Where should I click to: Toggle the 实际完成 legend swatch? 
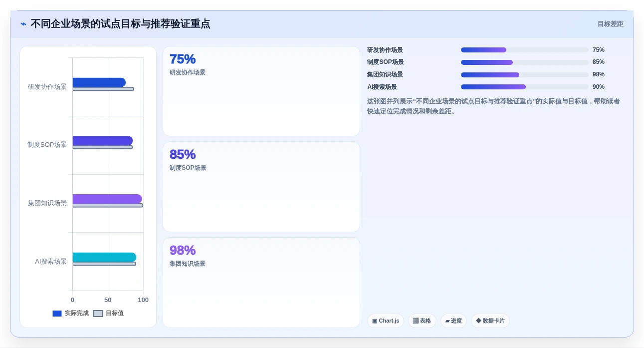click(57, 314)
